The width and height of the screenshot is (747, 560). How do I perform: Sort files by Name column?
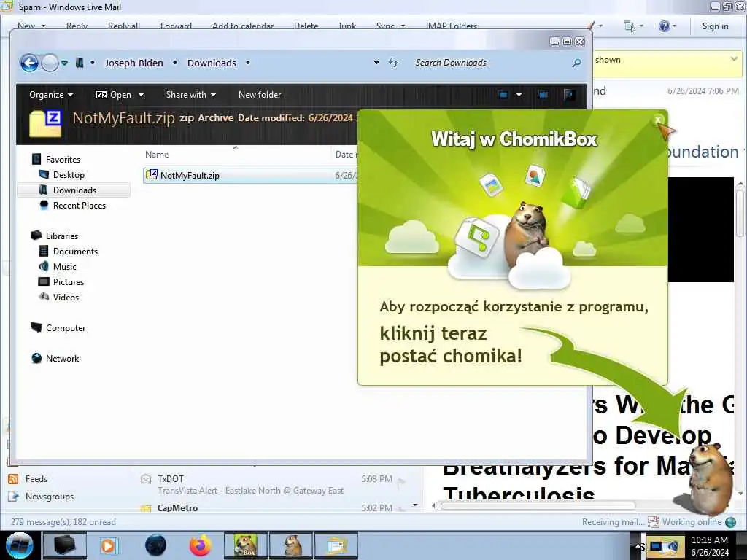[157, 155]
